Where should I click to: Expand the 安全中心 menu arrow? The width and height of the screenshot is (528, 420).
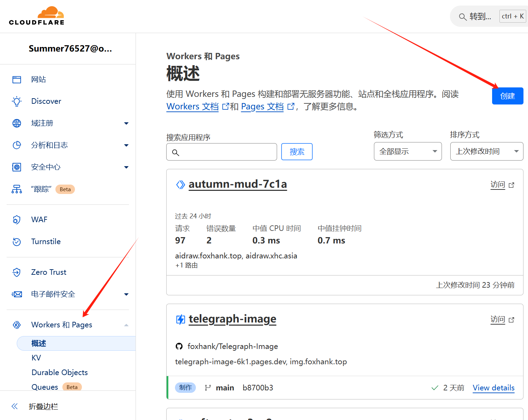pos(126,167)
